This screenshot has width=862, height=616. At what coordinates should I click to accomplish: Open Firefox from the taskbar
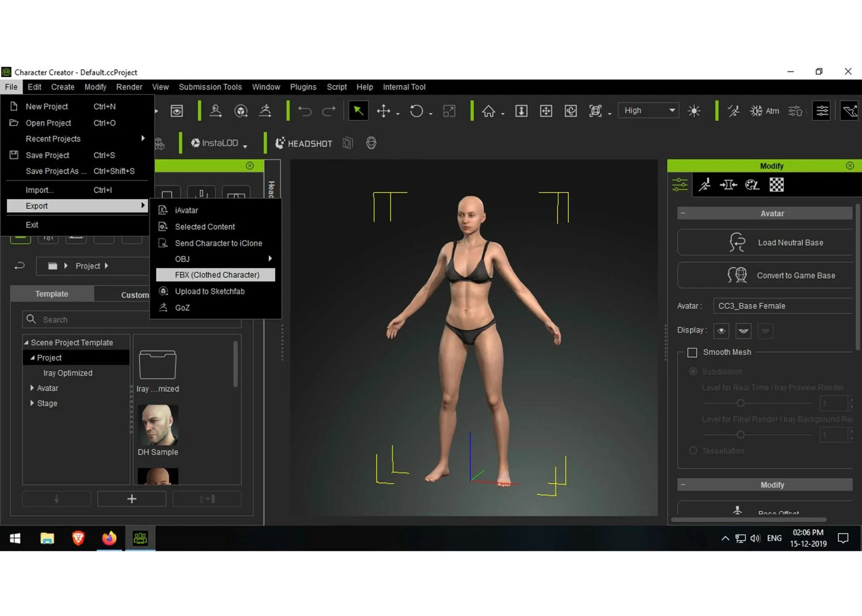tap(109, 538)
